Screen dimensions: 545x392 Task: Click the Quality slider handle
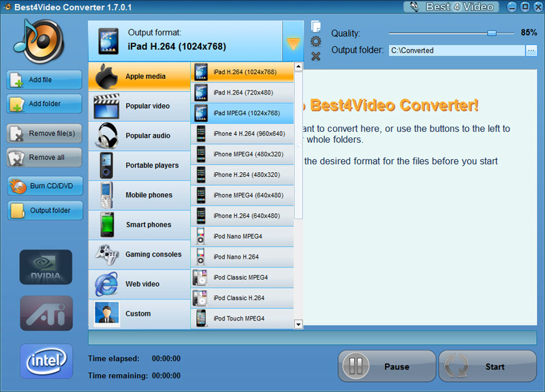tap(492, 33)
